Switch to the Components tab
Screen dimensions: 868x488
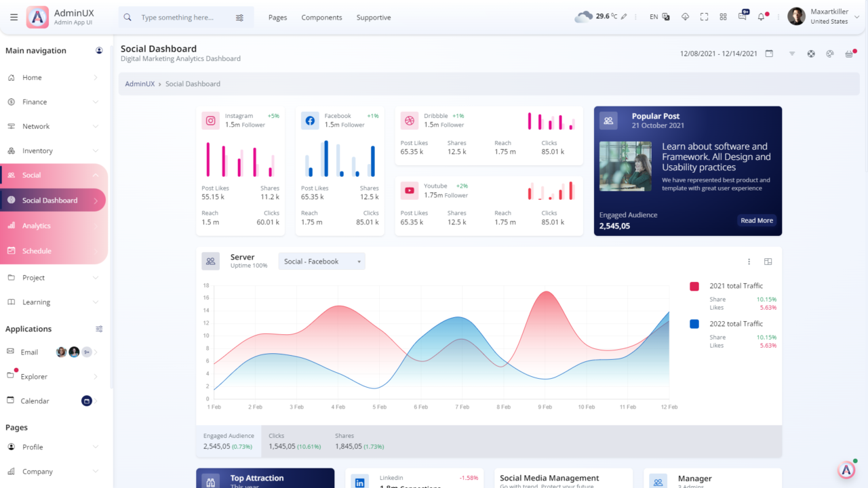click(321, 17)
